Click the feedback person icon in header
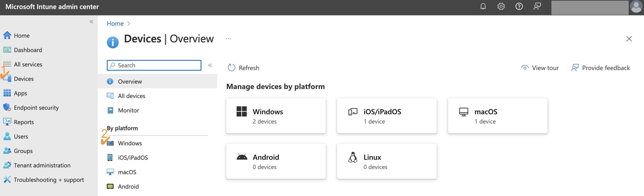Image resolution: width=644 pixels, height=196 pixels. (x=537, y=7)
